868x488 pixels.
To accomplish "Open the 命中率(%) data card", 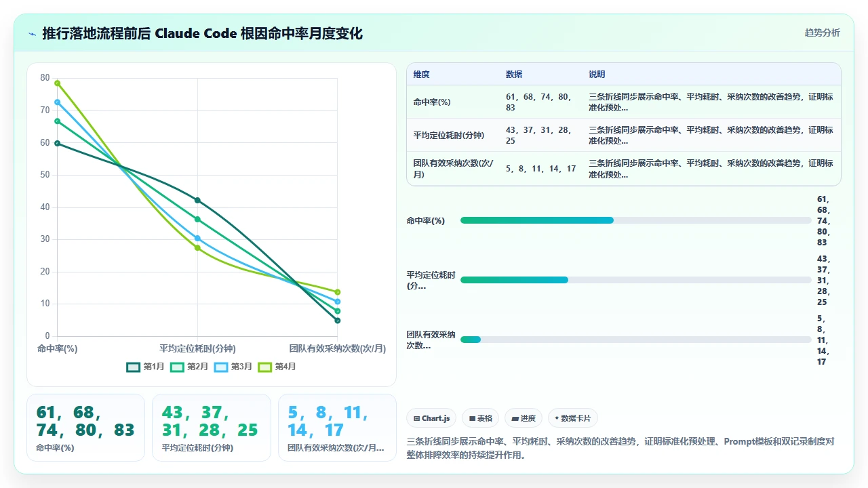I will (x=85, y=428).
